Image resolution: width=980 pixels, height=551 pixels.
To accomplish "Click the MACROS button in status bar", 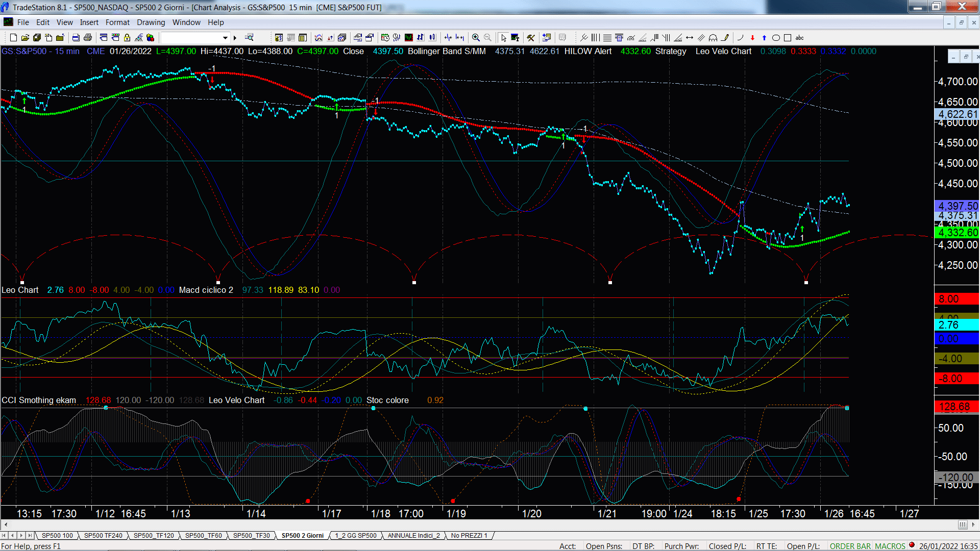I will [x=890, y=546].
